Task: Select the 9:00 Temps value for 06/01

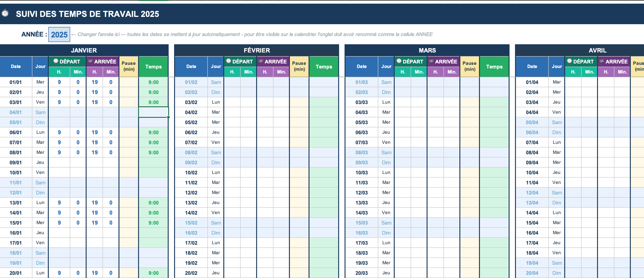Action: [x=153, y=132]
